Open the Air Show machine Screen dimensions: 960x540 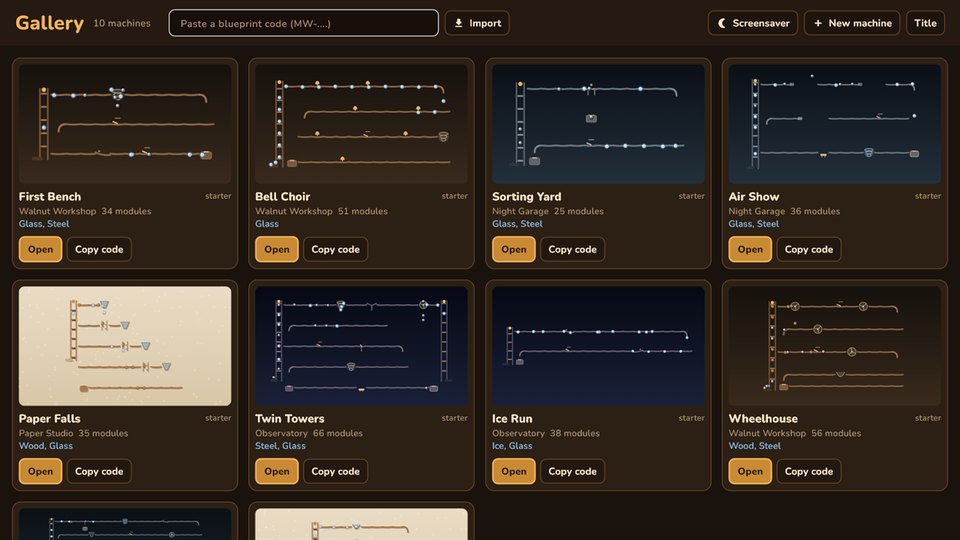750,249
